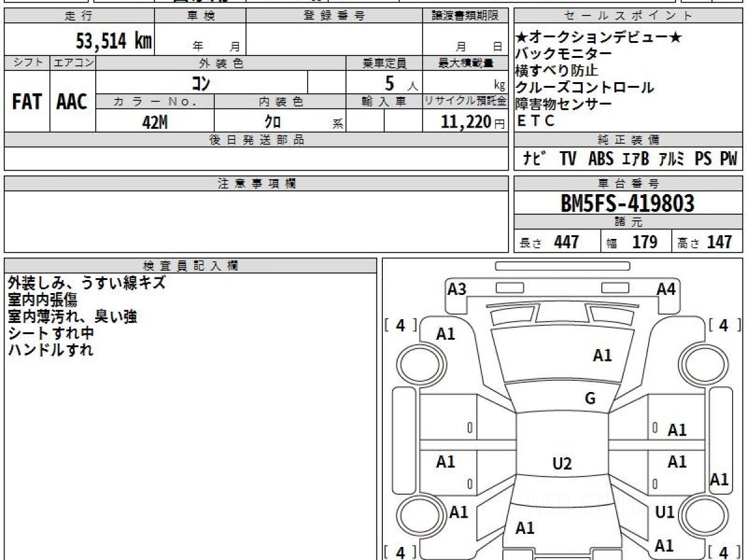Click the 譲渡書類期限 header
Viewport: 747px width, 560px height.
point(465,16)
